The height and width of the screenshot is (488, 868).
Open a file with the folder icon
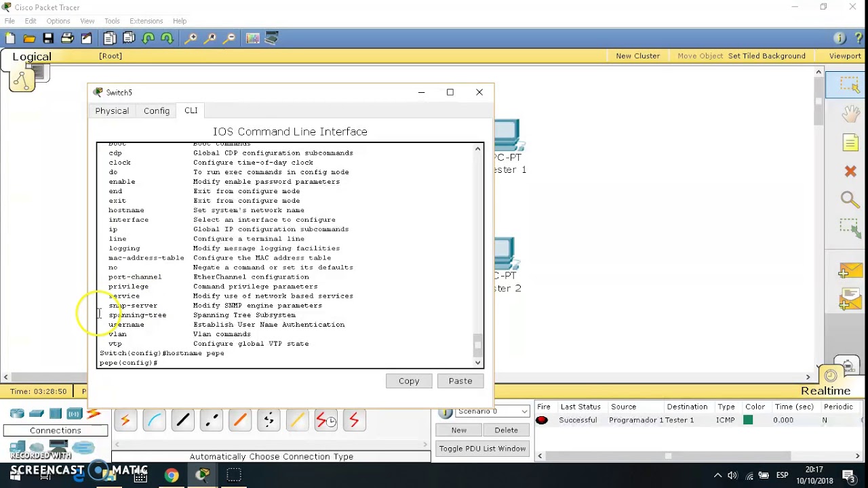point(29,39)
